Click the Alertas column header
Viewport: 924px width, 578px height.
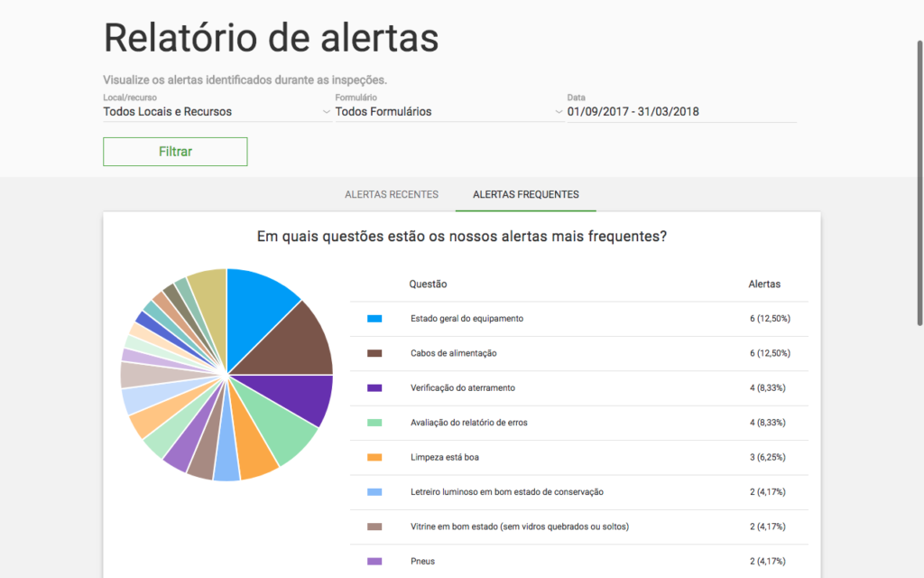(x=763, y=284)
